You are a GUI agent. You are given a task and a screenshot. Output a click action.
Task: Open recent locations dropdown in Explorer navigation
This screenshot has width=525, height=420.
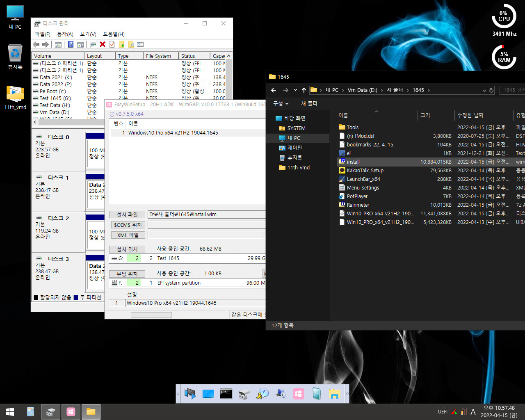point(295,90)
